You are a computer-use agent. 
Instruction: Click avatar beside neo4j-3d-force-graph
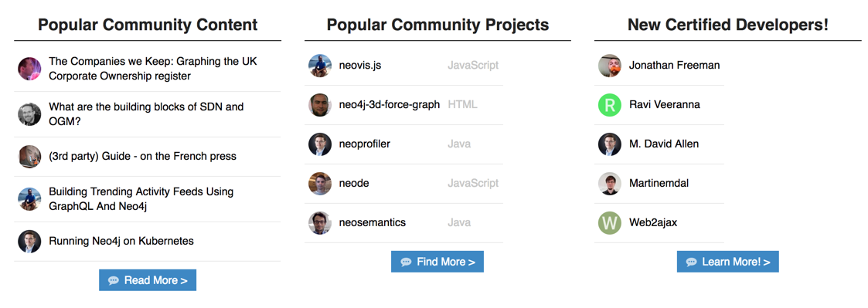pyautogui.click(x=319, y=105)
